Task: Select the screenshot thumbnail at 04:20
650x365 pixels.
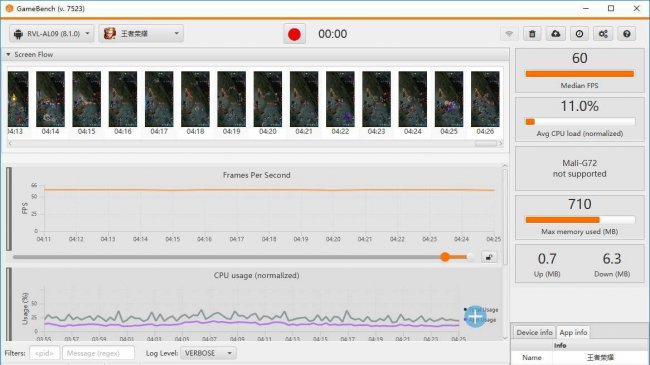Action: pos(268,99)
